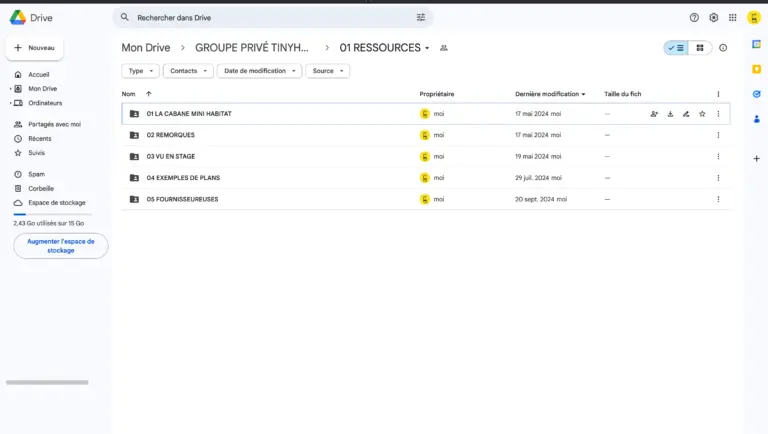Open more actions for 02 REMORQUES

(x=719, y=135)
